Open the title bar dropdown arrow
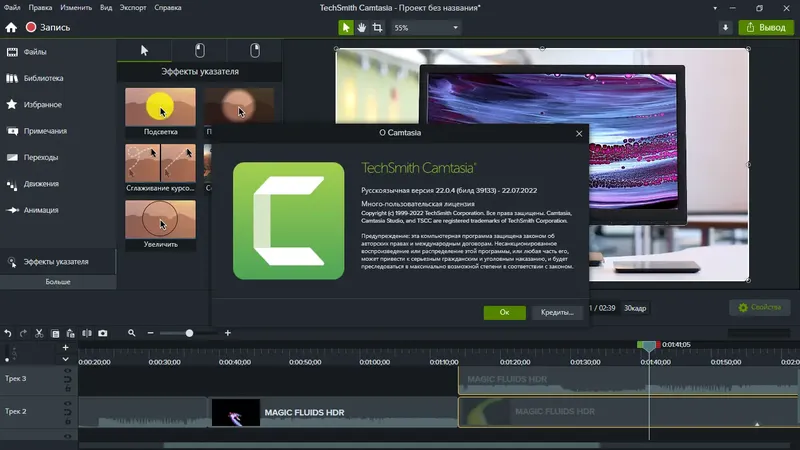The image size is (800, 450). click(x=715, y=8)
